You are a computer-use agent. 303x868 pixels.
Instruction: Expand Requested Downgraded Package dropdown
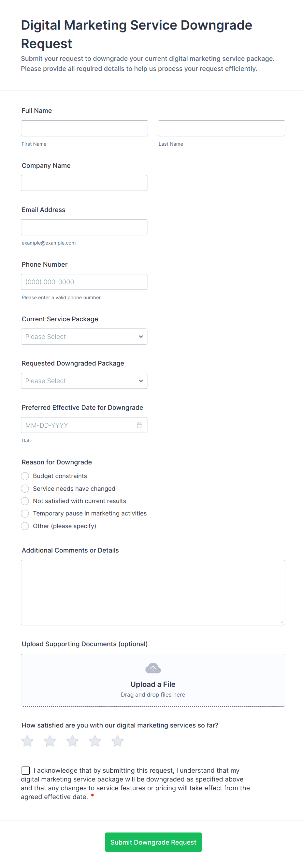pos(84,381)
